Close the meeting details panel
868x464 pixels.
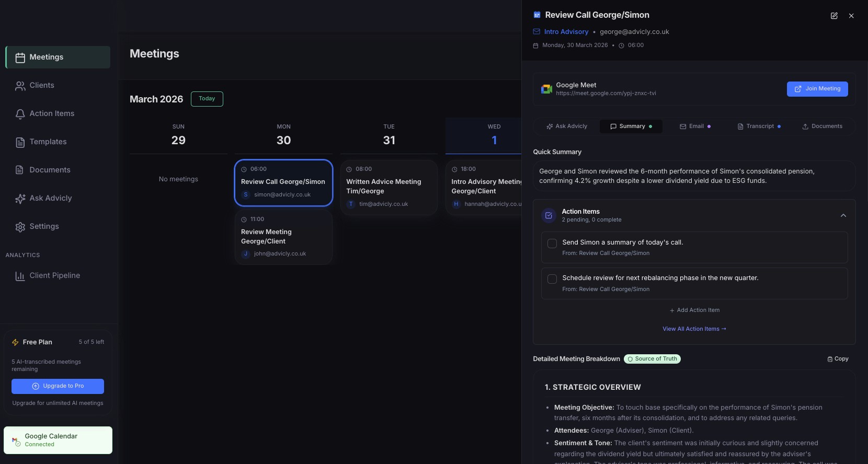(851, 16)
